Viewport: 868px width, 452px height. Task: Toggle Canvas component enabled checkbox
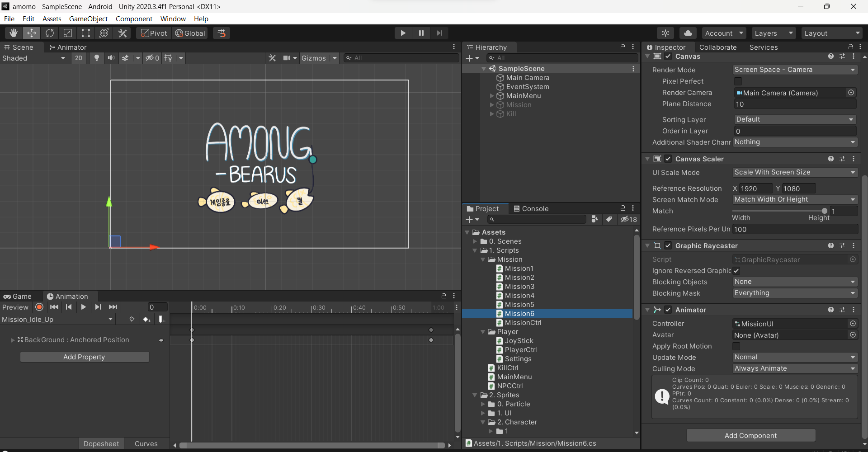[668, 56]
